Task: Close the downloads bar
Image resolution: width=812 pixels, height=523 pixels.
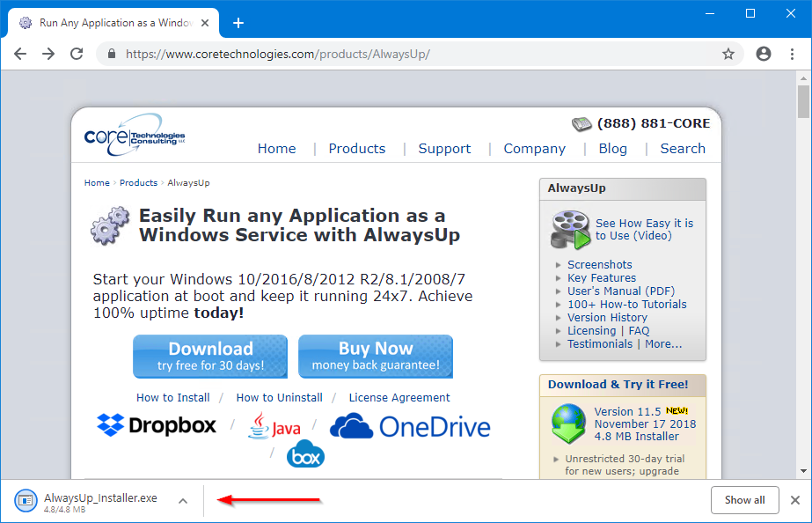Action: pyautogui.click(x=795, y=500)
